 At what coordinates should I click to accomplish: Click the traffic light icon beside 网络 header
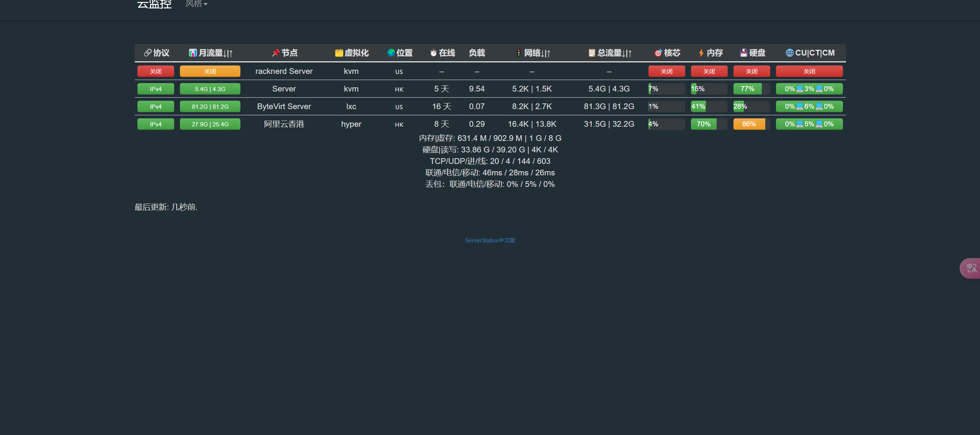pos(519,53)
